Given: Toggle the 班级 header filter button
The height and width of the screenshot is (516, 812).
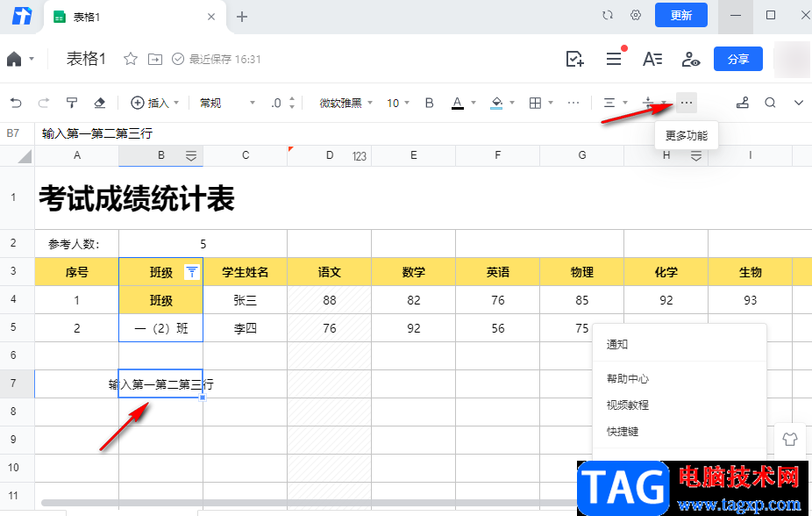Looking at the screenshot, I should tap(192, 271).
